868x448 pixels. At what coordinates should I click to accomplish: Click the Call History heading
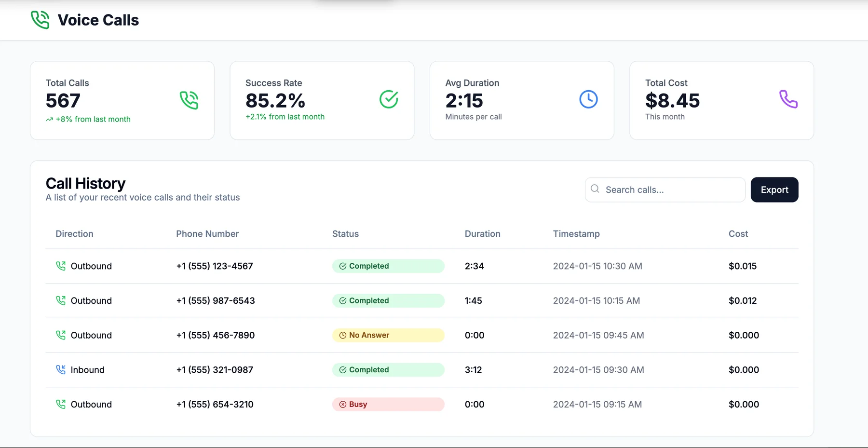click(x=85, y=183)
